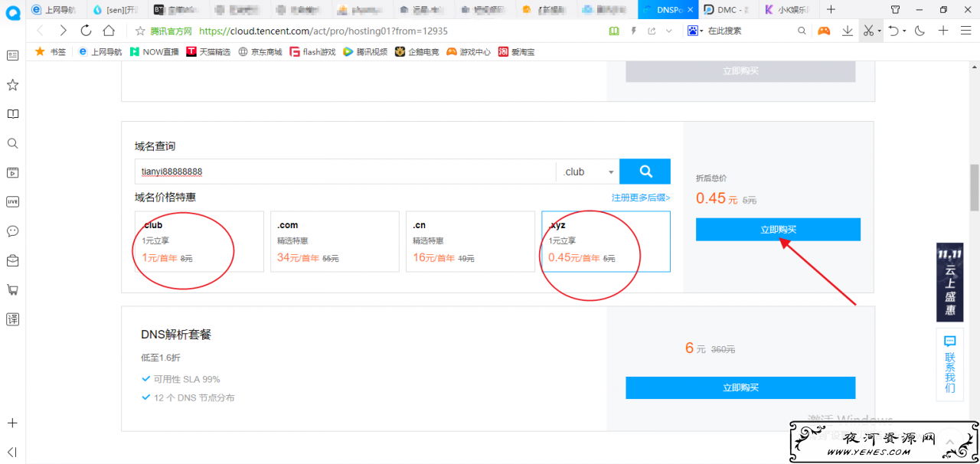Click the greyed-out 立即购买 button at top
This screenshot has height=464, width=980.
pyautogui.click(x=740, y=70)
